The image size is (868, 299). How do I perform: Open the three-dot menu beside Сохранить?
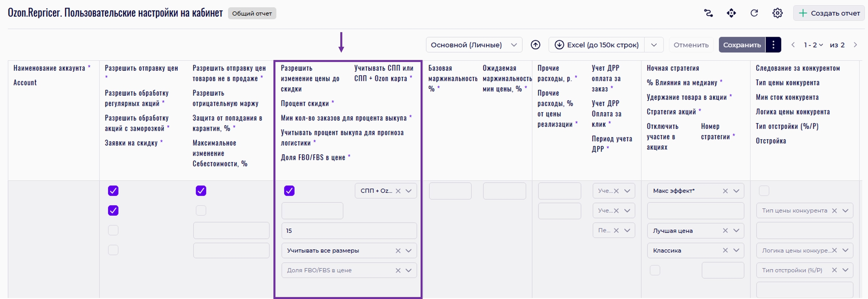click(x=773, y=45)
